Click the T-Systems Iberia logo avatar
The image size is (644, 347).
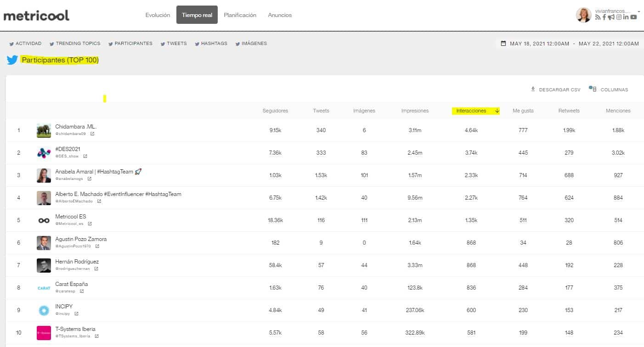[44, 333]
